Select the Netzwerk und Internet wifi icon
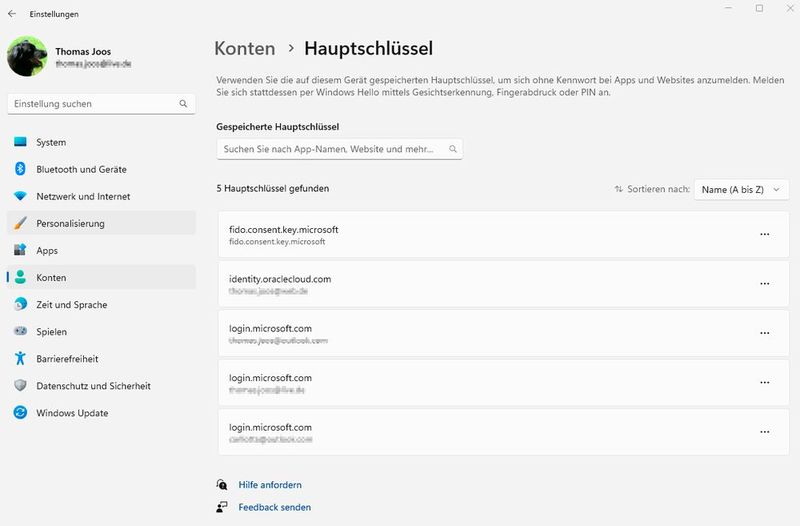Viewport: 800px width, 526px height. (x=20, y=196)
